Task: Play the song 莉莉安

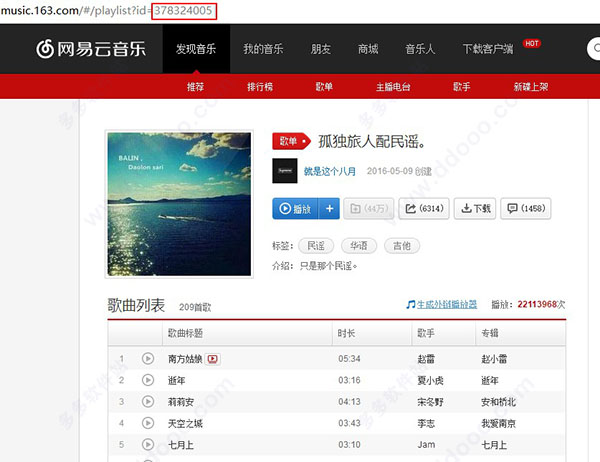Action: click(148, 402)
